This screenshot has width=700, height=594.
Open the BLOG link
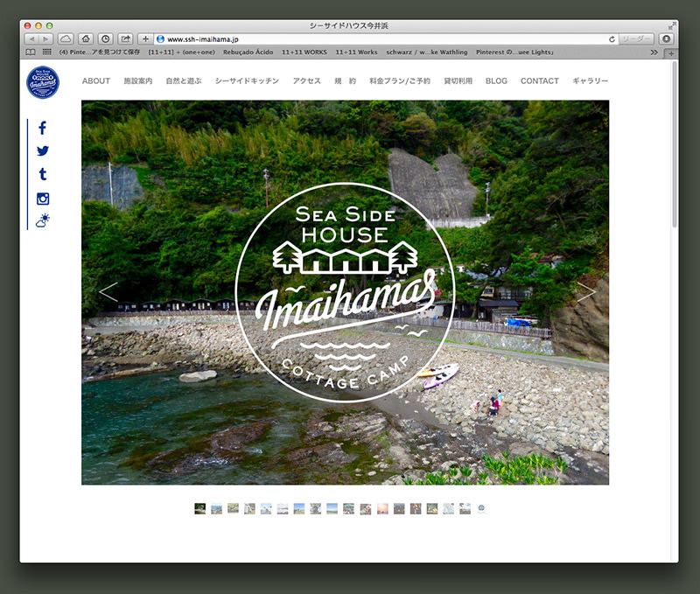[x=496, y=80]
